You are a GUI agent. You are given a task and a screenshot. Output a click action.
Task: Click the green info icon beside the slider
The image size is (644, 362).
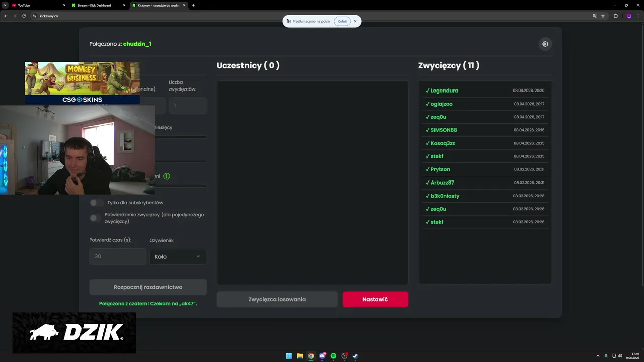click(x=167, y=176)
